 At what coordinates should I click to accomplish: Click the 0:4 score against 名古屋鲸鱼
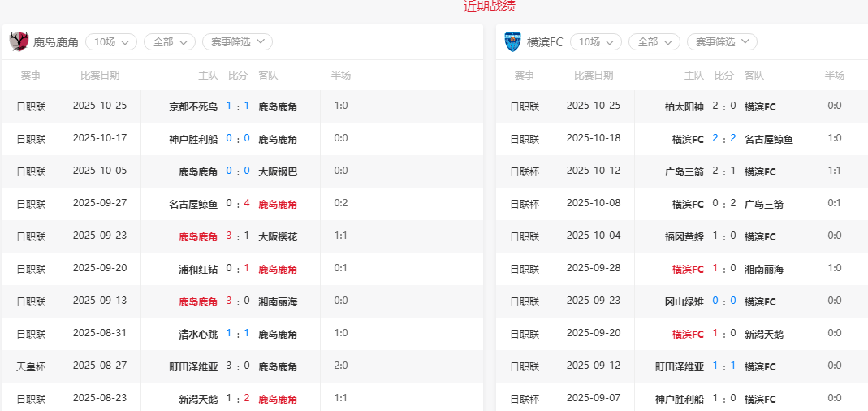tap(237, 204)
